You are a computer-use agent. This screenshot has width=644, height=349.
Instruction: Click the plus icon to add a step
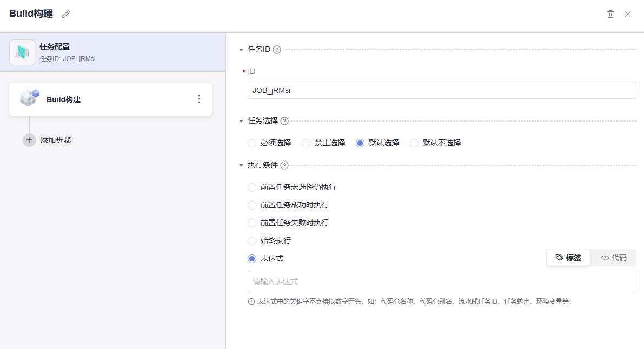tap(29, 140)
